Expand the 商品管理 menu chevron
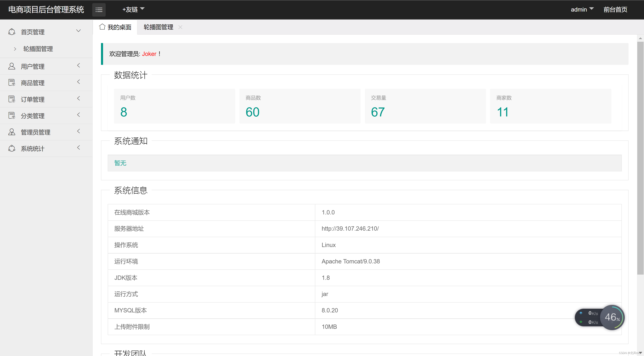This screenshot has width=644, height=356. pos(78,82)
